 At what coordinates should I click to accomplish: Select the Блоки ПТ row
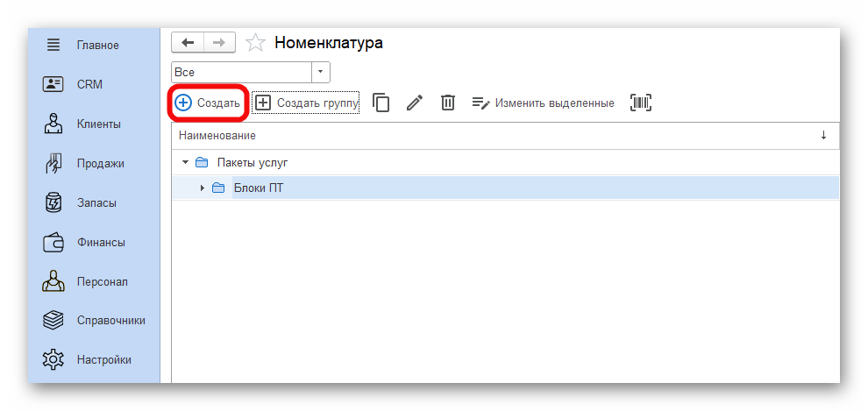click(x=505, y=188)
